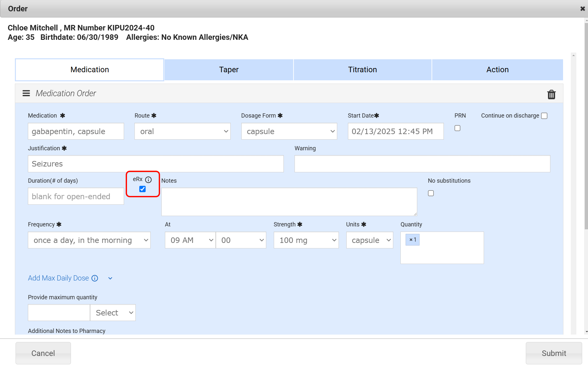The image size is (588, 366).
Task: Click the trash icon to delete medication order
Action: pos(551,94)
